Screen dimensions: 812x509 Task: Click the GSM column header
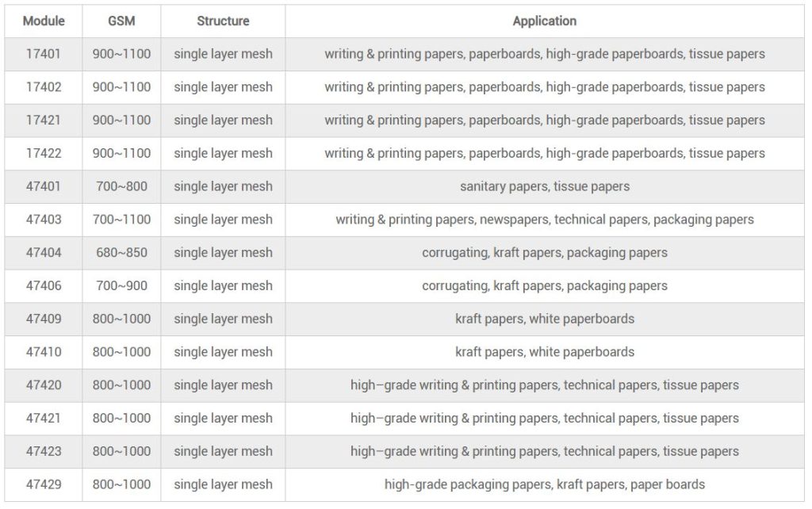point(121,21)
